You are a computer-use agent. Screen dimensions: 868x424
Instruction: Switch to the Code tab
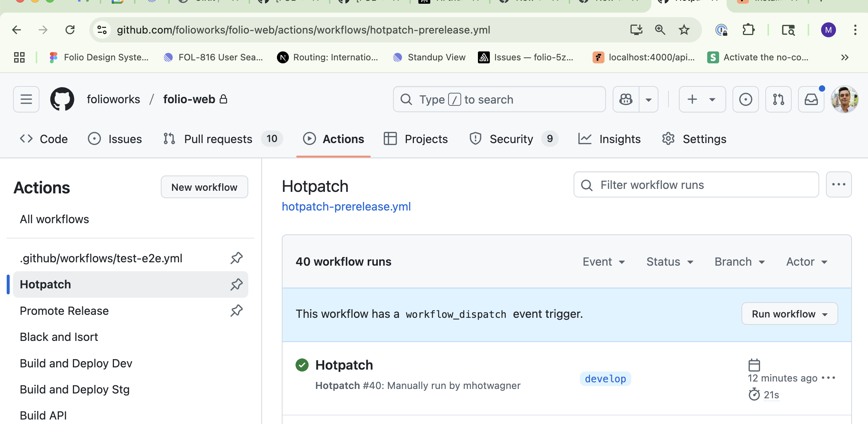pos(44,139)
